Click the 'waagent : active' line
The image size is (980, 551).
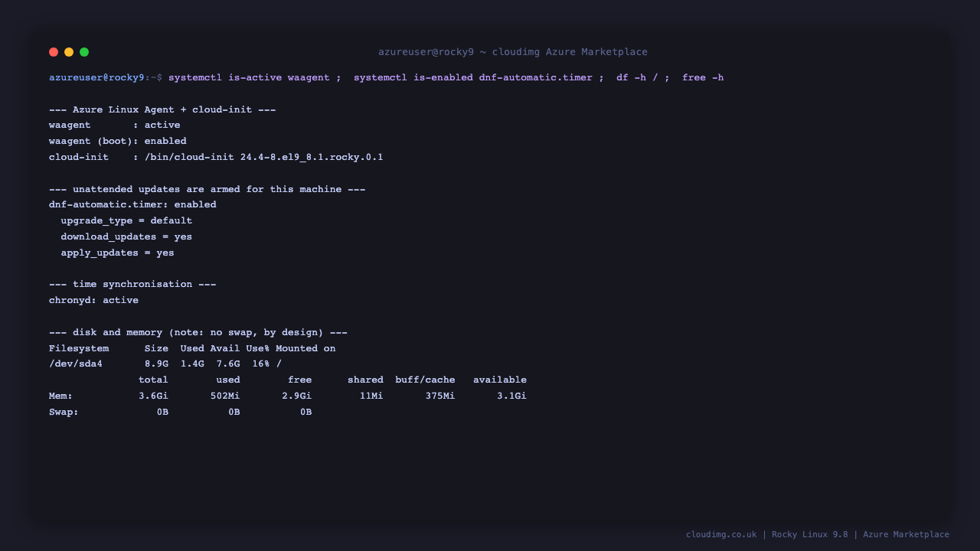pyautogui.click(x=115, y=125)
